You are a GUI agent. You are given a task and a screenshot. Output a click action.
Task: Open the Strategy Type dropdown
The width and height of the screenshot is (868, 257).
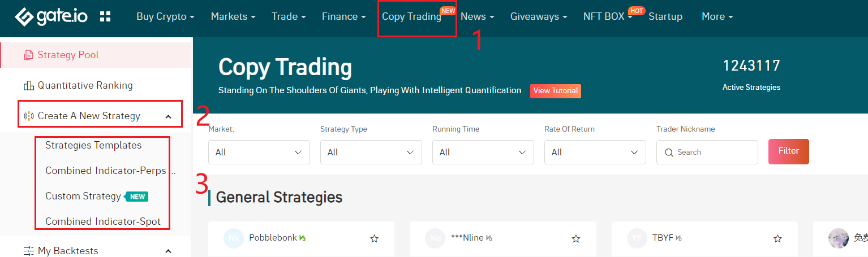pyautogui.click(x=371, y=153)
